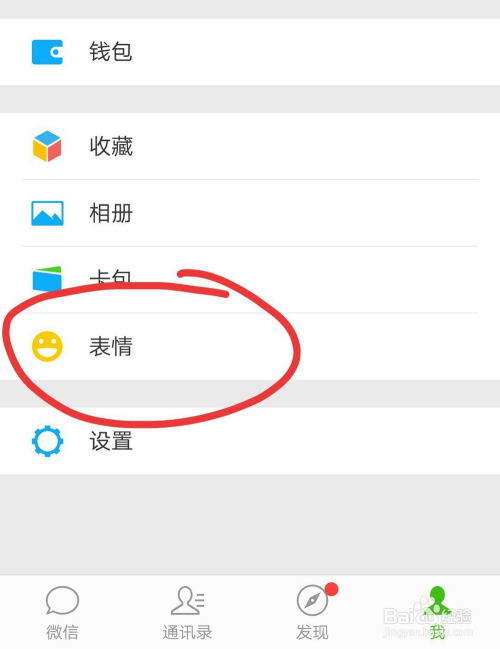
Task: Open the 设置 entry
Action: [x=250, y=441]
